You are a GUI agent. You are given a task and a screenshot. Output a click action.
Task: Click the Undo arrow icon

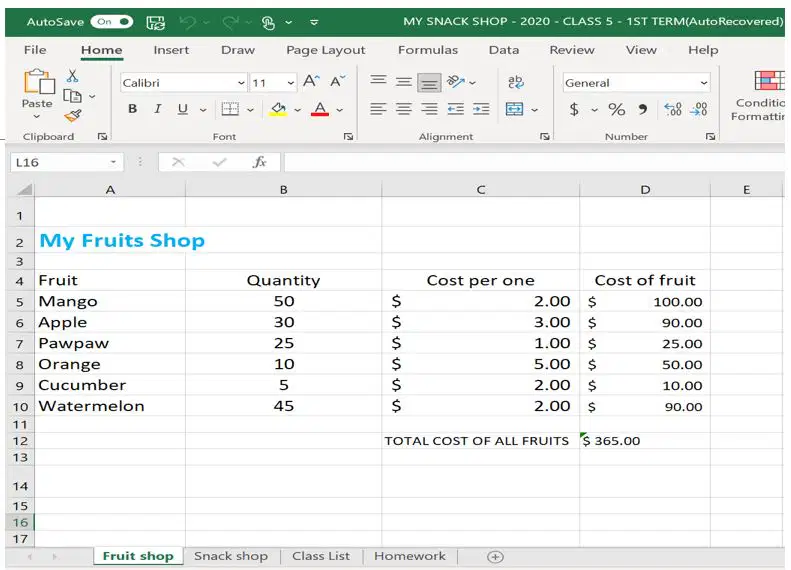click(x=188, y=22)
